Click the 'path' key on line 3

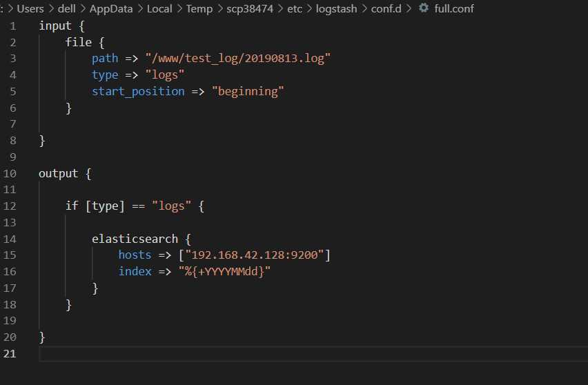pos(105,59)
